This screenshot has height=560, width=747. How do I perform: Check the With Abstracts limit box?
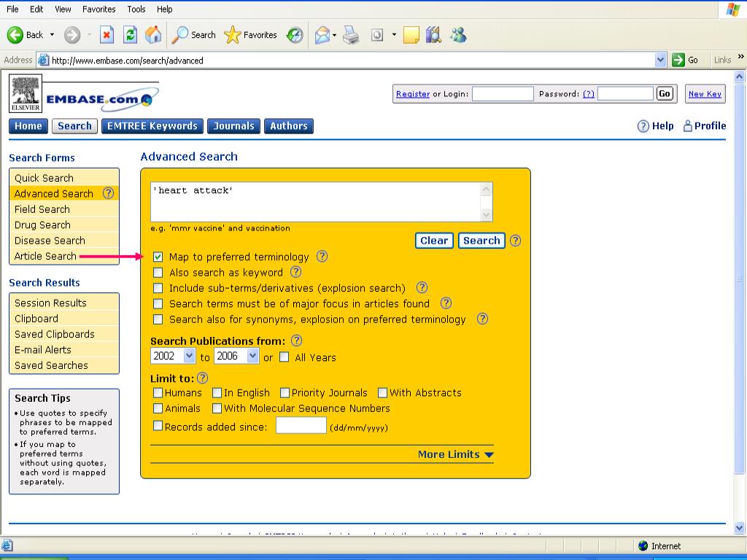click(382, 393)
